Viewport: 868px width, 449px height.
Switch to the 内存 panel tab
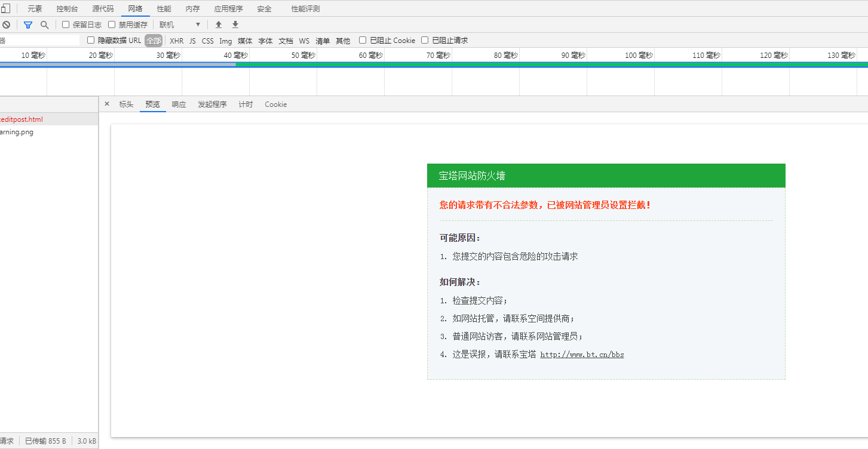pyautogui.click(x=192, y=9)
